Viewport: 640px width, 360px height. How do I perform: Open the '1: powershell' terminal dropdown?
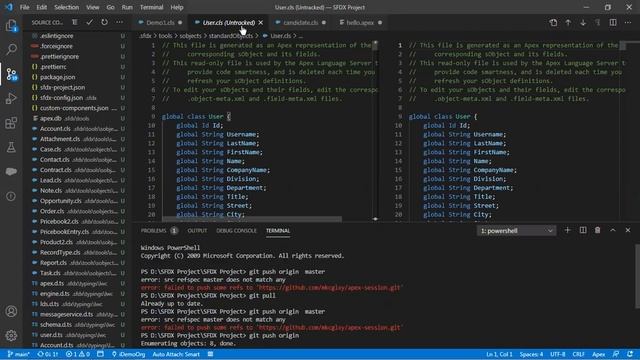pos(516,231)
